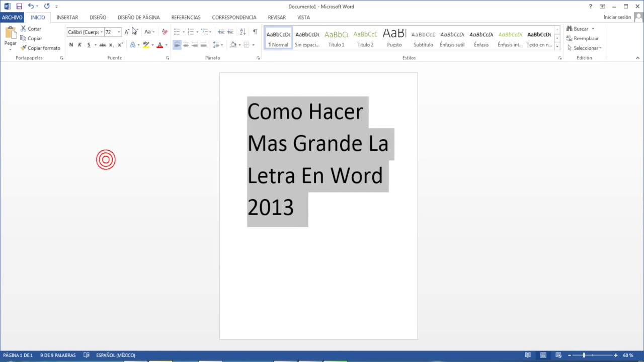Activate Copiar formato painter
The width and height of the screenshot is (644, 362).
coord(40,48)
